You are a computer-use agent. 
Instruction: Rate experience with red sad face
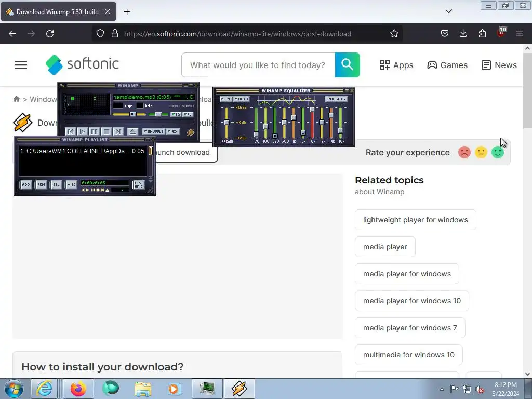pyautogui.click(x=464, y=152)
